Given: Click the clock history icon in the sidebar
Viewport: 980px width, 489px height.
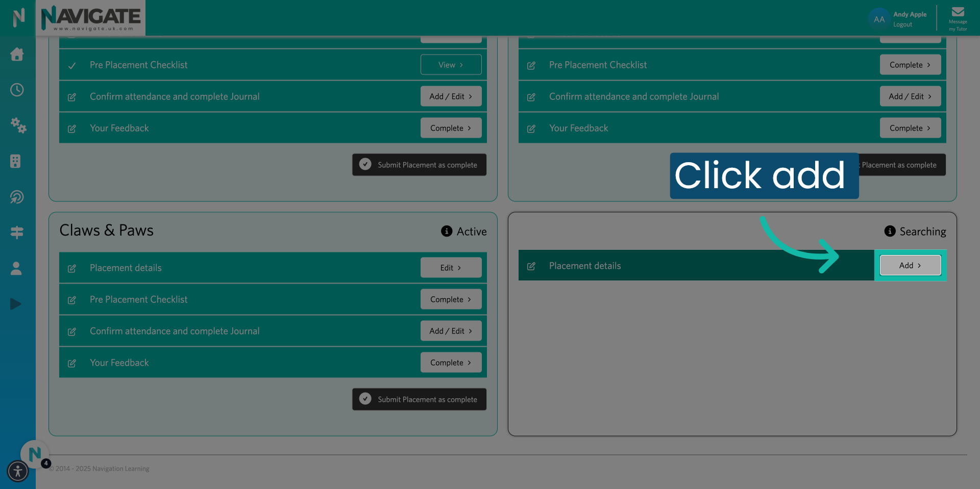Looking at the screenshot, I should click(x=17, y=90).
